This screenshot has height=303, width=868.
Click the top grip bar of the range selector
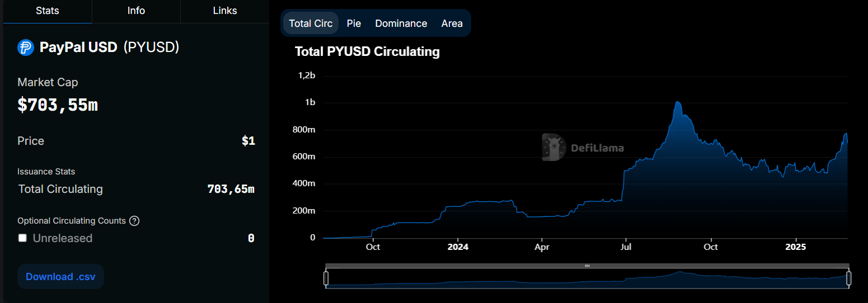(x=587, y=266)
